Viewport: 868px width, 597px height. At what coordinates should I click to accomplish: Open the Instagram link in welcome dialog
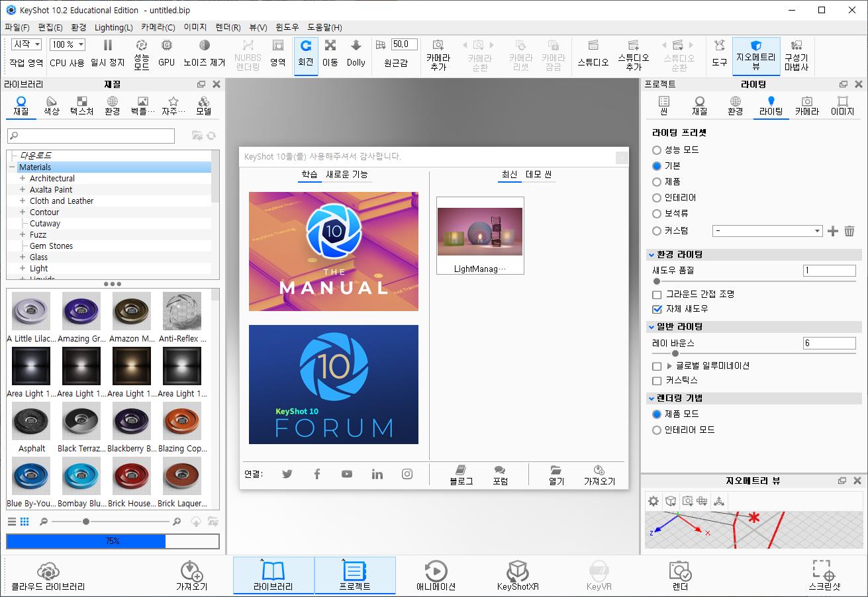click(407, 474)
